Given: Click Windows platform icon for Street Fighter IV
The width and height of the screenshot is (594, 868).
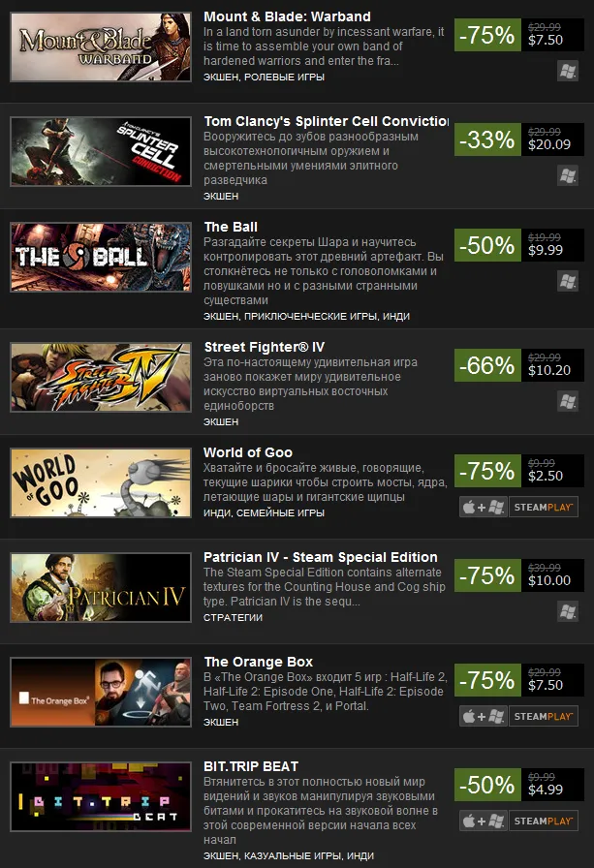Looking at the screenshot, I should tap(568, 401).
